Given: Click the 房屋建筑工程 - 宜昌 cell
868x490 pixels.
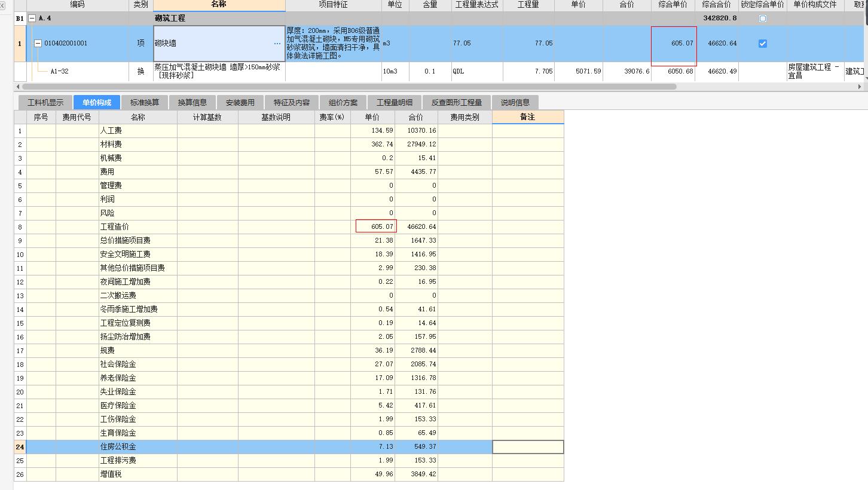Looking at the screenshot, I should 816,71.
